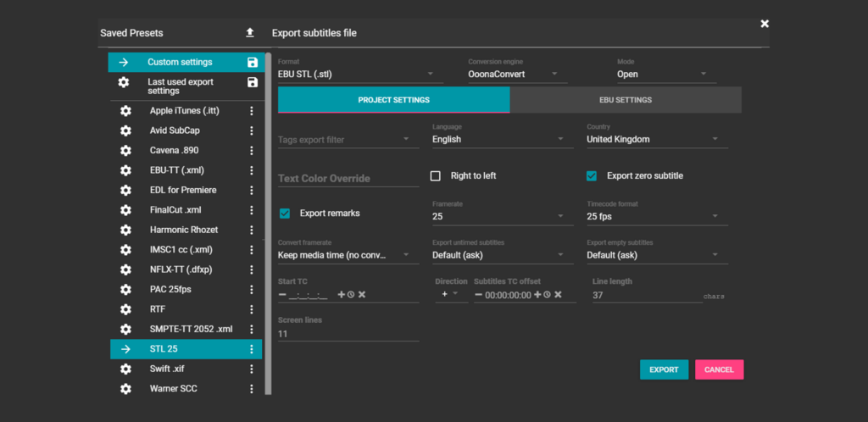The image size is (868, 422).
Task: Open the Export empty subtitles dropdown
Action: pyautogui.click(x=657, y=255)
